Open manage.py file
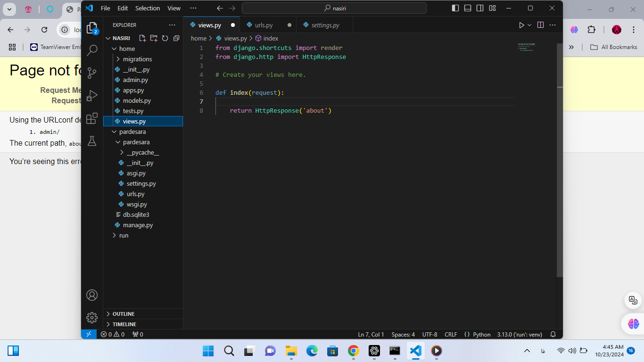The width and height of the screenshot is (644, 362). tap(143, 225)
